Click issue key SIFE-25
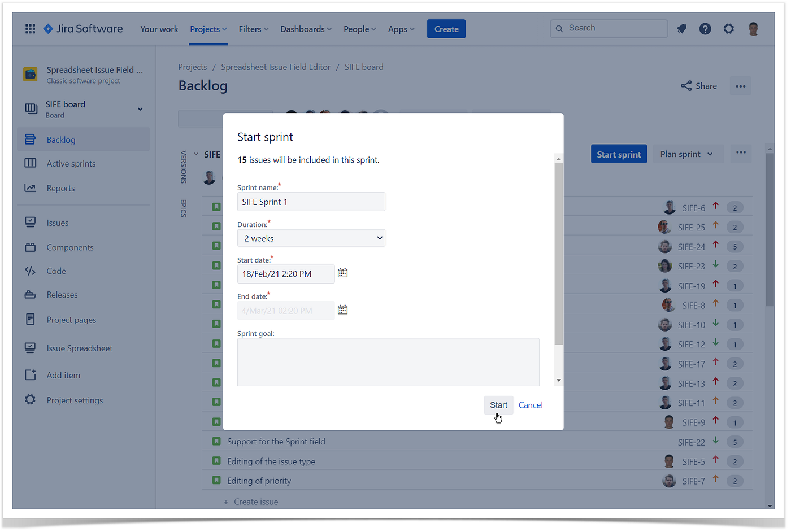The image size is (791, 532). click(x=692, y=227)
